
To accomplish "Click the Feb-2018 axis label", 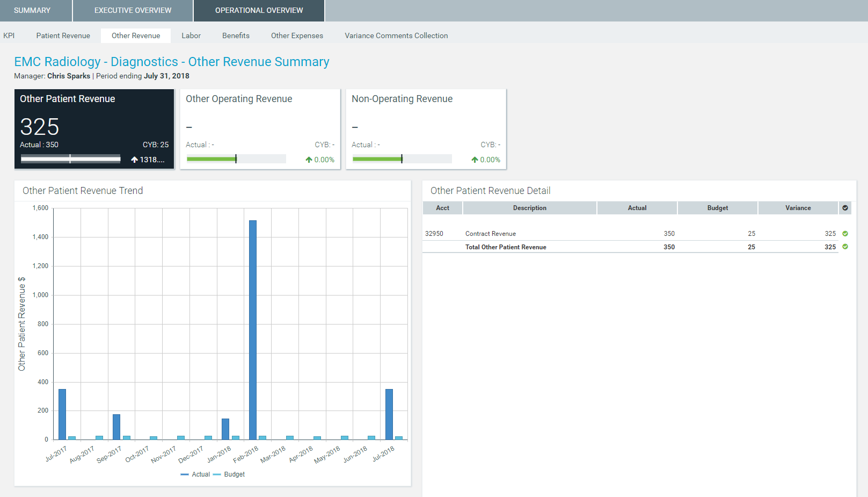I will pos(246,455).
